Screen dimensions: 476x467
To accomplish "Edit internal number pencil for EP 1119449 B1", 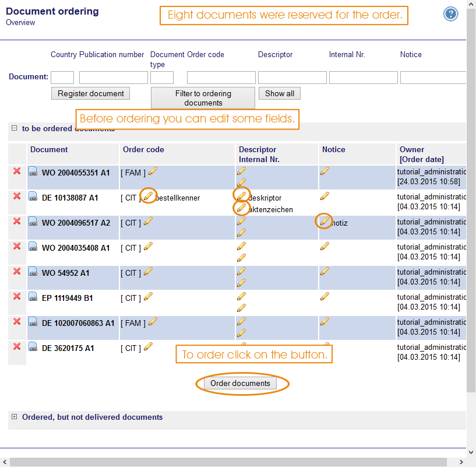I will tap(241, 308).
